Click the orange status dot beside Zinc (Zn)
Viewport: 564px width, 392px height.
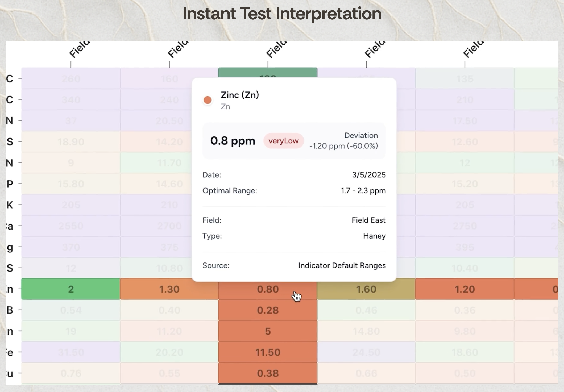point(208,100)
